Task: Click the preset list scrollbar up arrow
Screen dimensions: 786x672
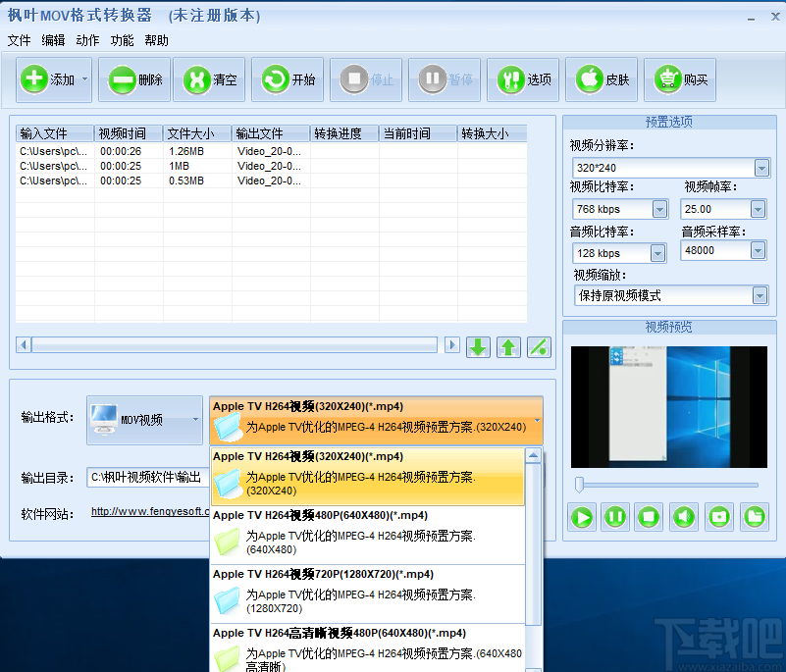Action: [x=534, y=455]
